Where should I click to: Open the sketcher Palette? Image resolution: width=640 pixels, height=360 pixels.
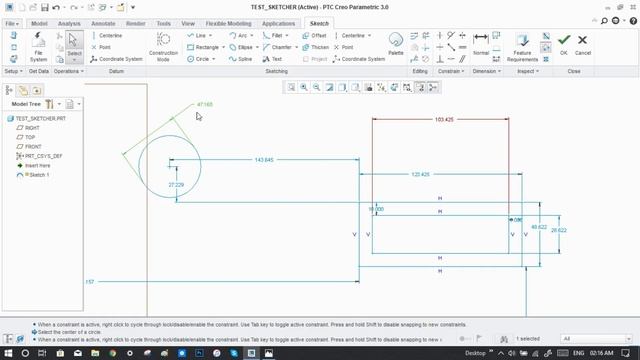pos(396,44)
